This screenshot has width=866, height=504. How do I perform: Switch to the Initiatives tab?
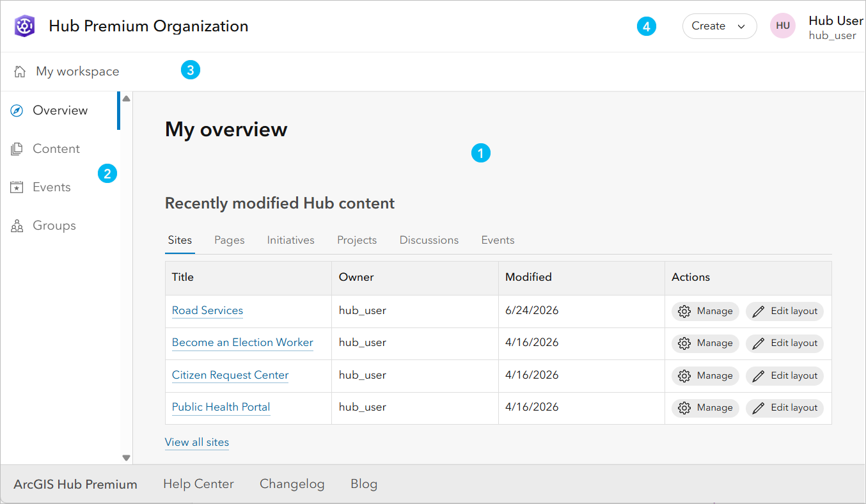(x=291, y=240)
